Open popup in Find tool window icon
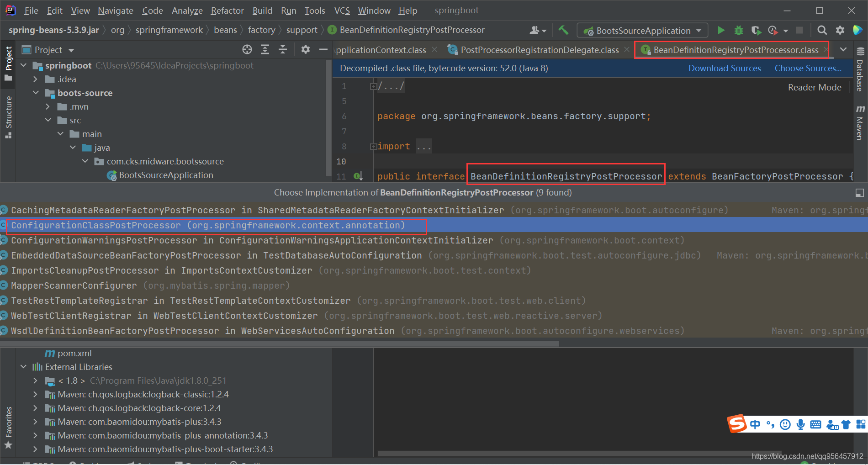This screenshot has height=465, width=868. click(x=859, y=193)
